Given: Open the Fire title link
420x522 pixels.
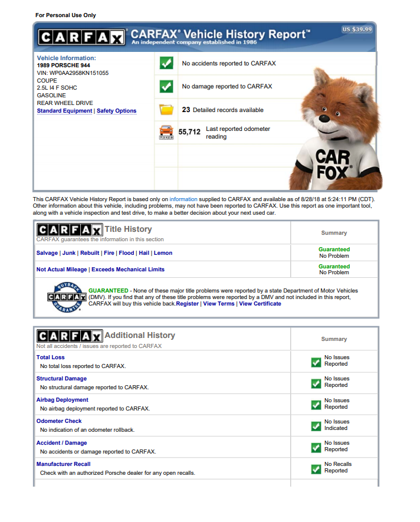Looking at the screenshot, I should click(109, 253).
